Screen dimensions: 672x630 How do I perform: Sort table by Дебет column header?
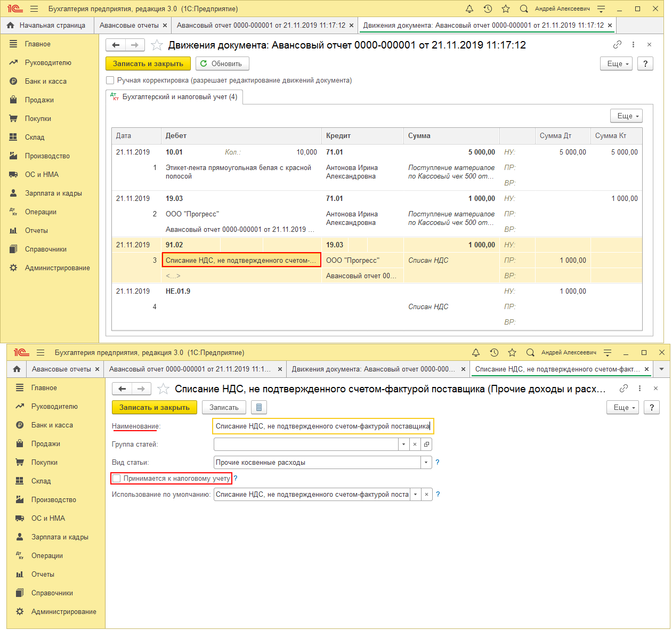(241, 135)
